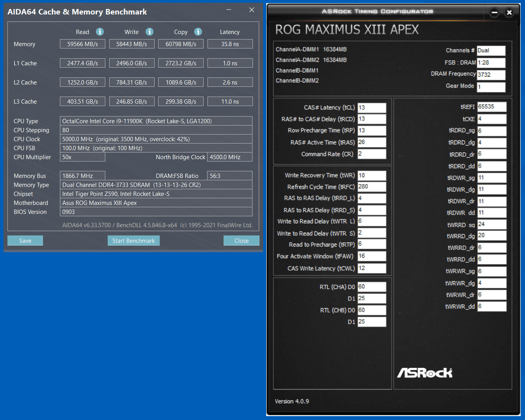Click the tRRD_S input field

[x=372, y=210]
